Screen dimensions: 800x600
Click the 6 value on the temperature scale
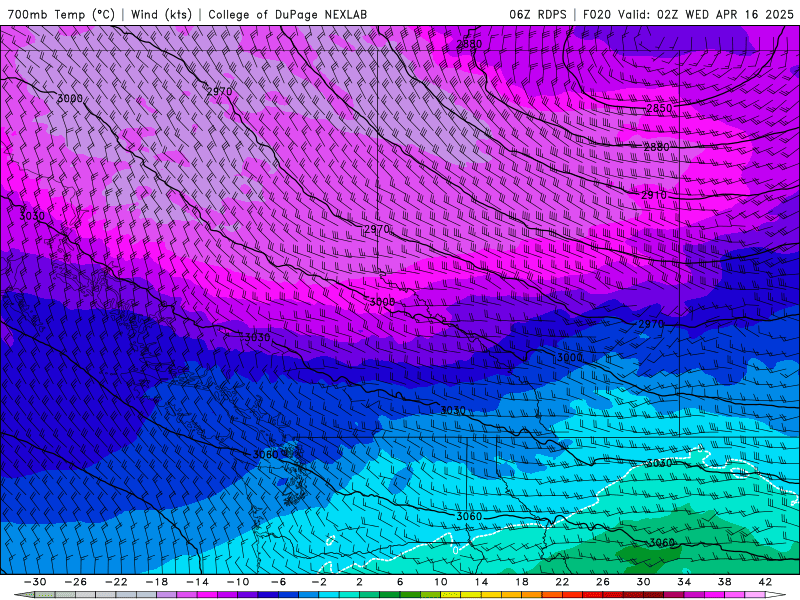click(x=400, y=582)
